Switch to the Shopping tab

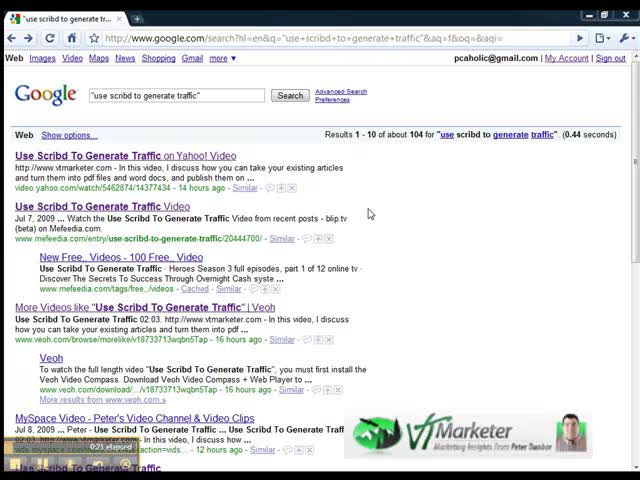(158, 58)
